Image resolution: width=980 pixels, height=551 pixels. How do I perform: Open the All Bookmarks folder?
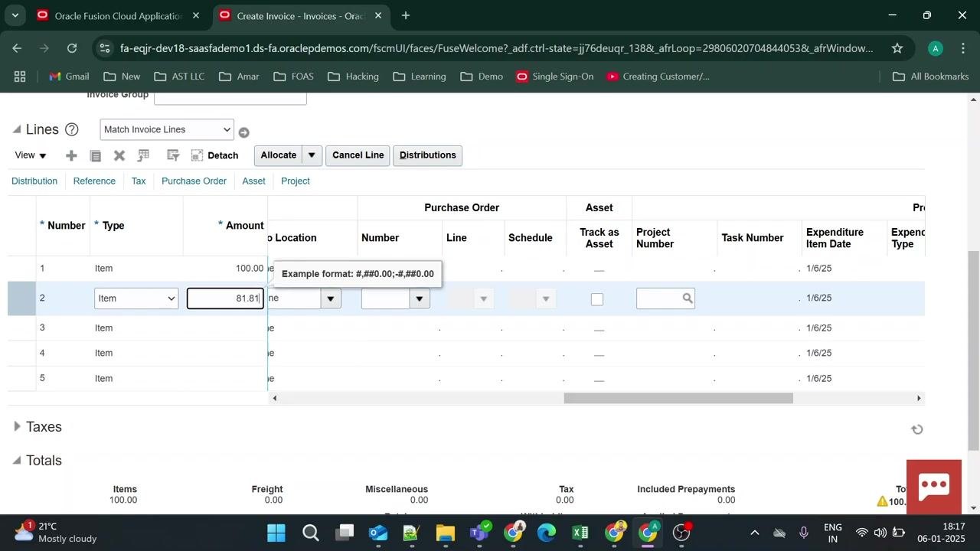click(931, 77)
